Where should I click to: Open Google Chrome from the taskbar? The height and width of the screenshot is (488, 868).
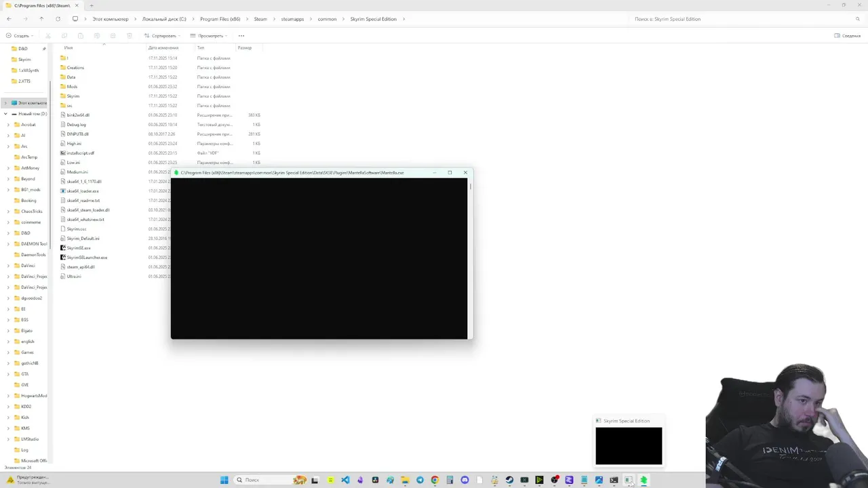[x=435, y=480]
